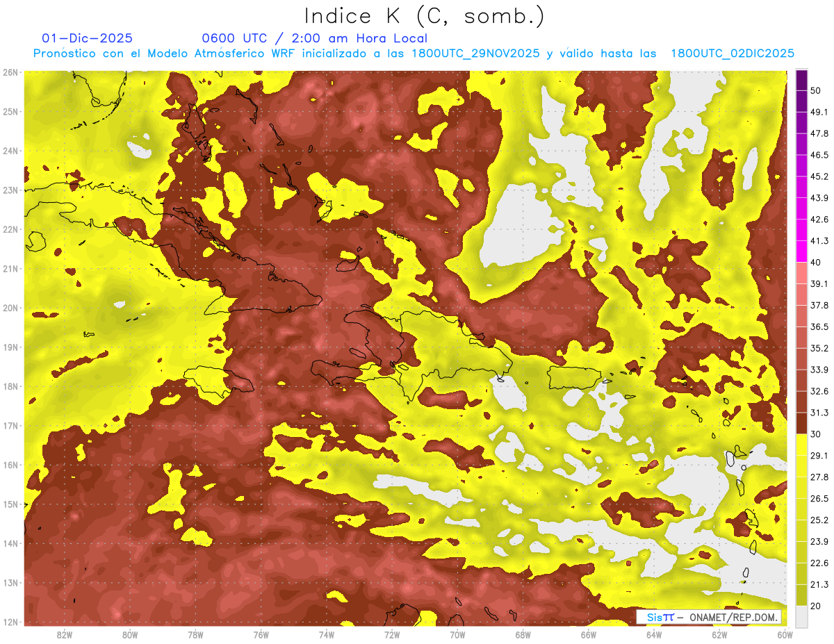
Task: Click the 'ONAMET/REP.DOM.' credit label
Action: click(733, 617)
